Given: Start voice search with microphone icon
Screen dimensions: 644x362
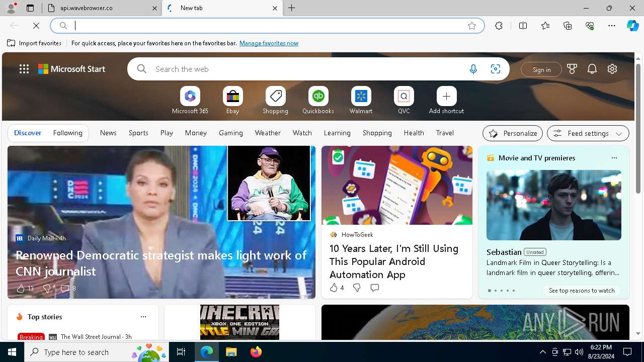Looking at the screenshot, I should pos(473,69).
